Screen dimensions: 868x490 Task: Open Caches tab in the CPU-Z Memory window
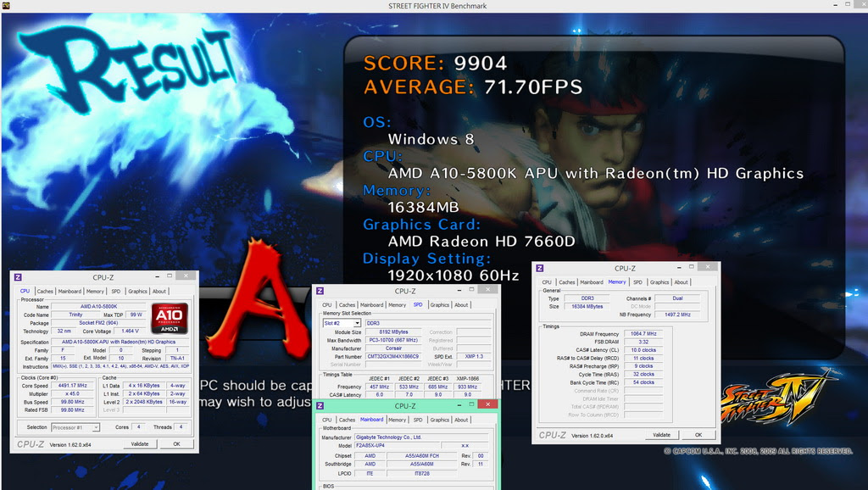(x=567, y=282)
